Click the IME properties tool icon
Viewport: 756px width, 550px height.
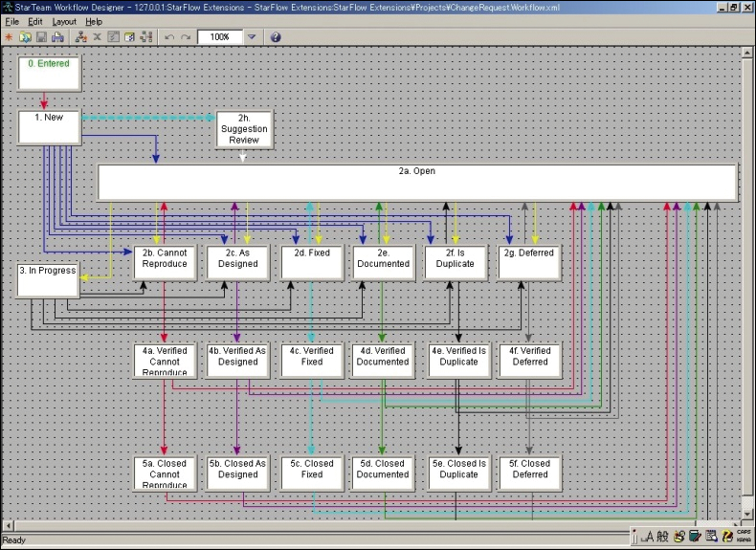tap(711, 536)
